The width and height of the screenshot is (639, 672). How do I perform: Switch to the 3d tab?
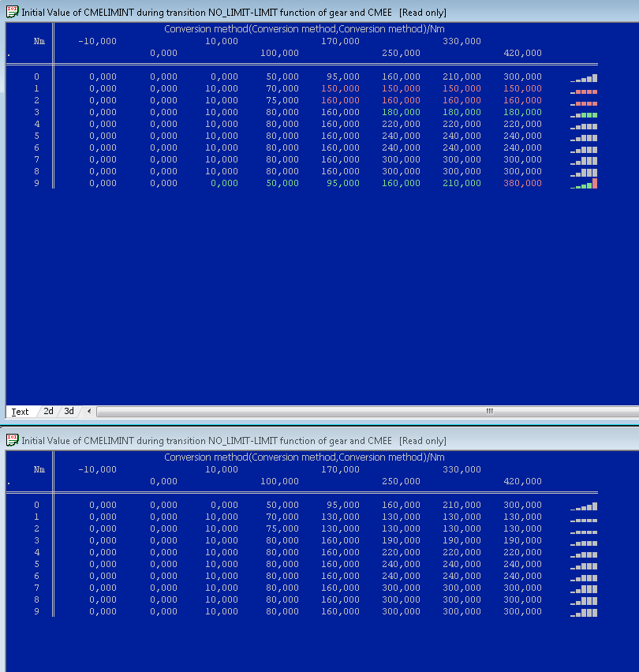69,412
